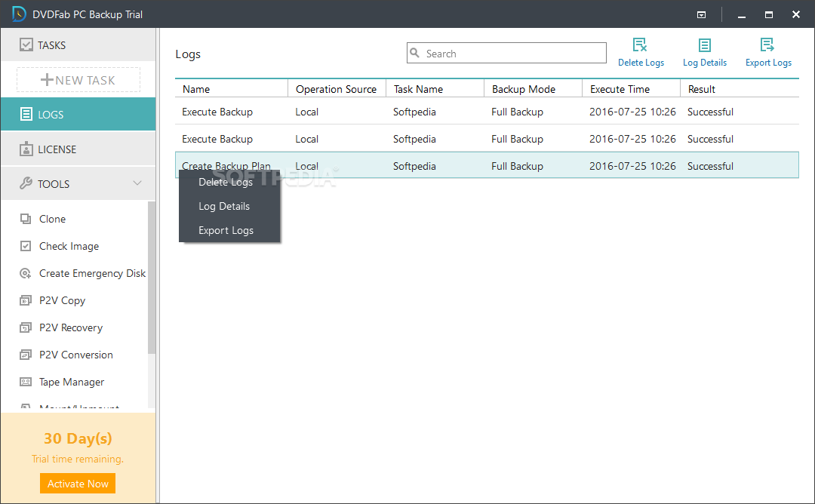Click the Create Emergency Disk icon

(x=26, y=273)
